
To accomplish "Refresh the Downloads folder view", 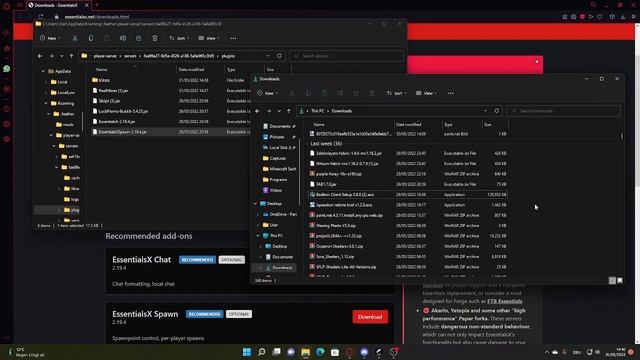I will pos(496,111).
